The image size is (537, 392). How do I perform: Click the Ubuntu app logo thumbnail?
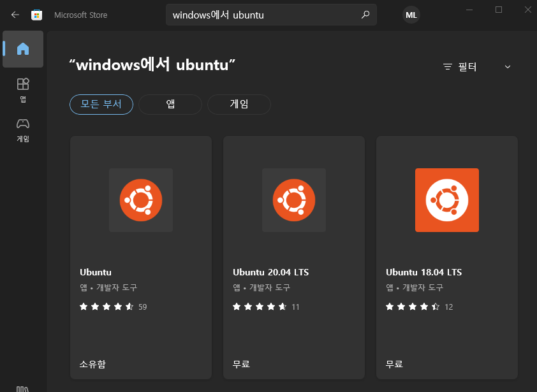pyautogui.click(x=141, y=200)
